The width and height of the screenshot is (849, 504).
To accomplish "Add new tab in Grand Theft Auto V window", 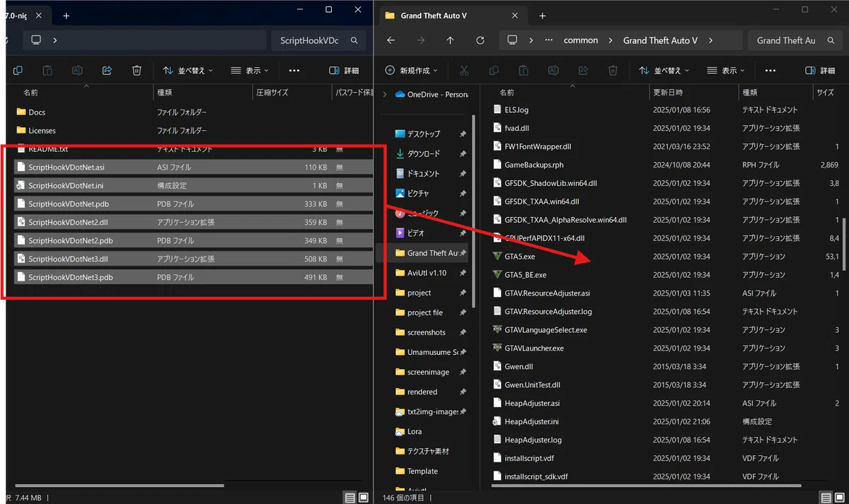I will click(x=542, y=16).
